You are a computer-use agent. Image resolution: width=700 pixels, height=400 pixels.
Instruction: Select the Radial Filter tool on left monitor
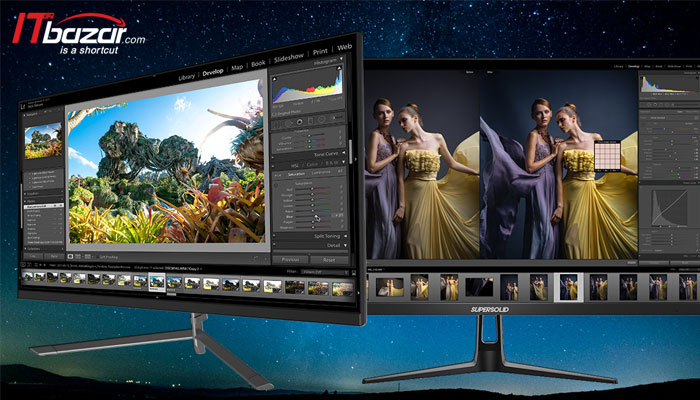coord(321,119)
